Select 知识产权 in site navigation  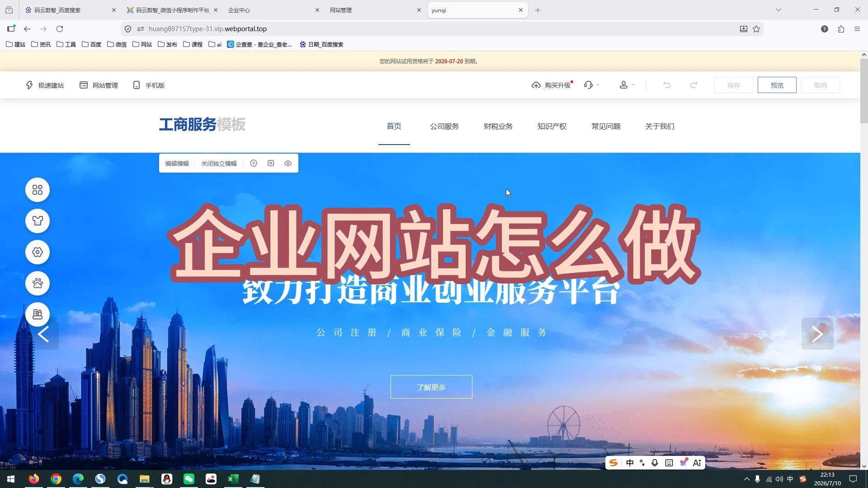552,126
